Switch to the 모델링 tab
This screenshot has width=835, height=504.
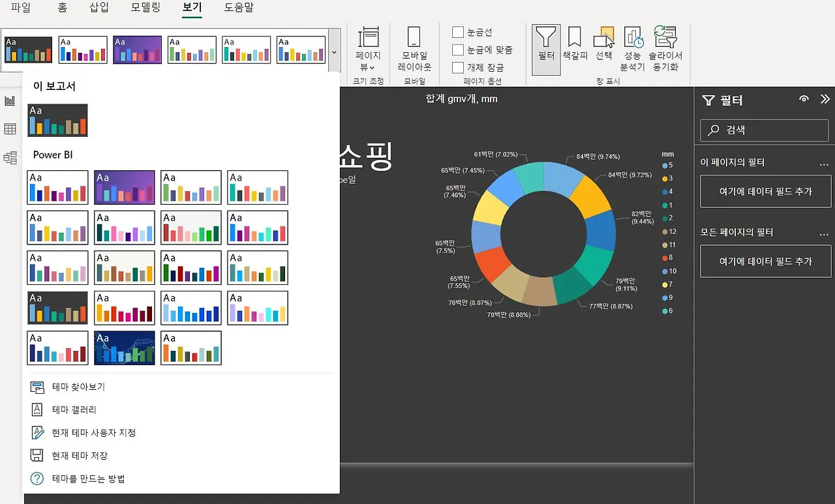coord(145,8)
